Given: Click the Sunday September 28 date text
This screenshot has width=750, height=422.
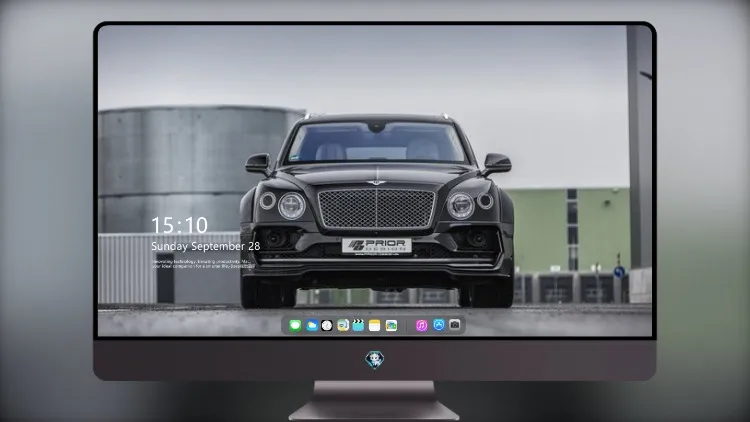Looking at the screenshot, I should [x=206, y=246].
